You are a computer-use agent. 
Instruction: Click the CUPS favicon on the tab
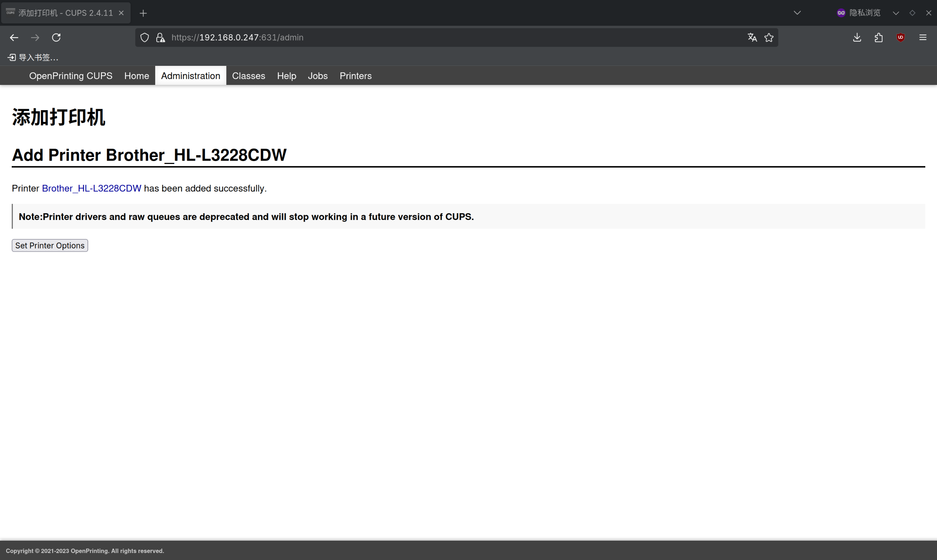pyautogui.click(x=11, y=12)
